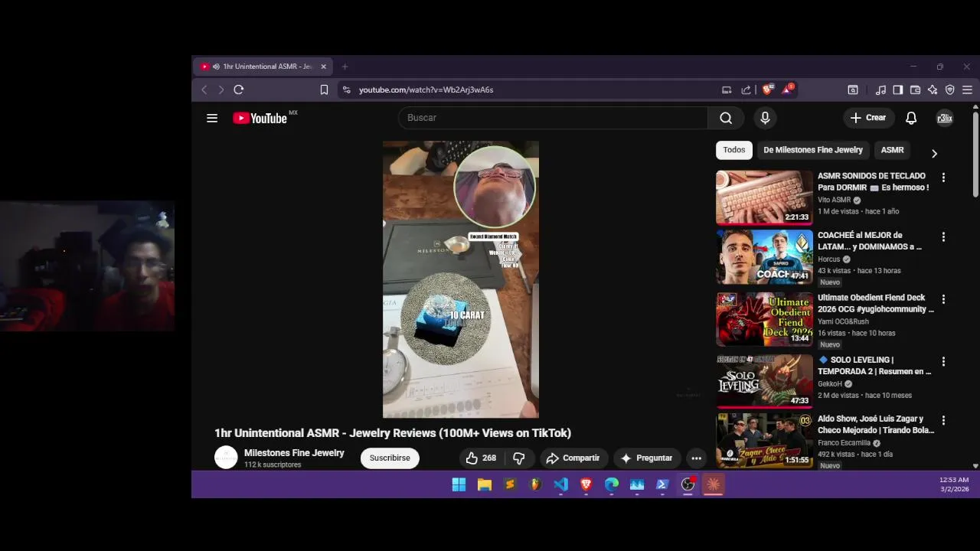Open menu for Ultimate Obedient Fiend Deck video
Image resolution: width=980 pixels, height=551 pixels.
click(943, 299)
